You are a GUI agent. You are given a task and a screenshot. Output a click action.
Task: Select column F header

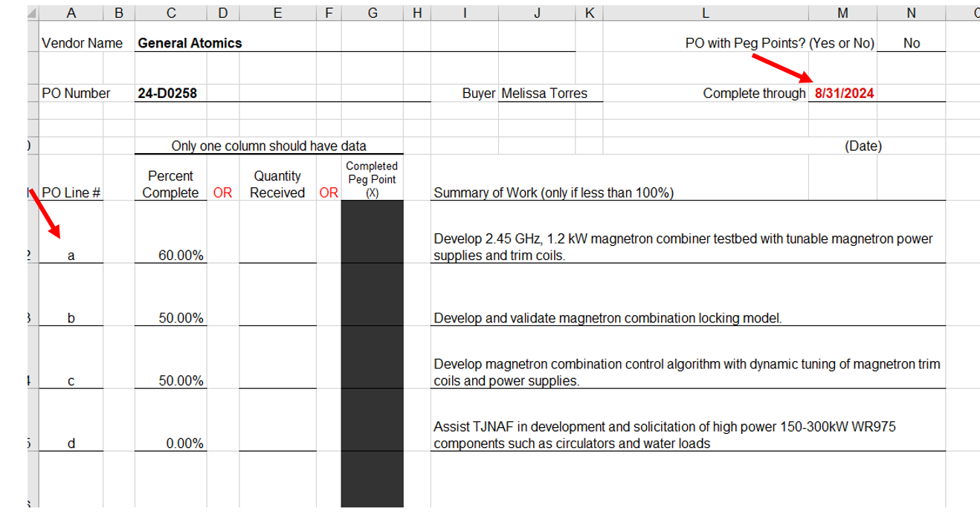click(x=329, y=13)
